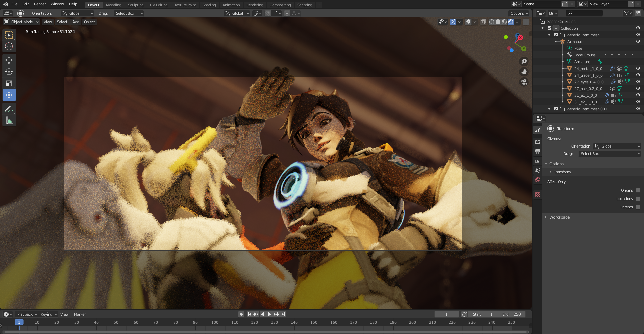This screenshot has height=334, width=644.
Task: Click the Blender logo menu icon
Action: (x=5, y=4)
